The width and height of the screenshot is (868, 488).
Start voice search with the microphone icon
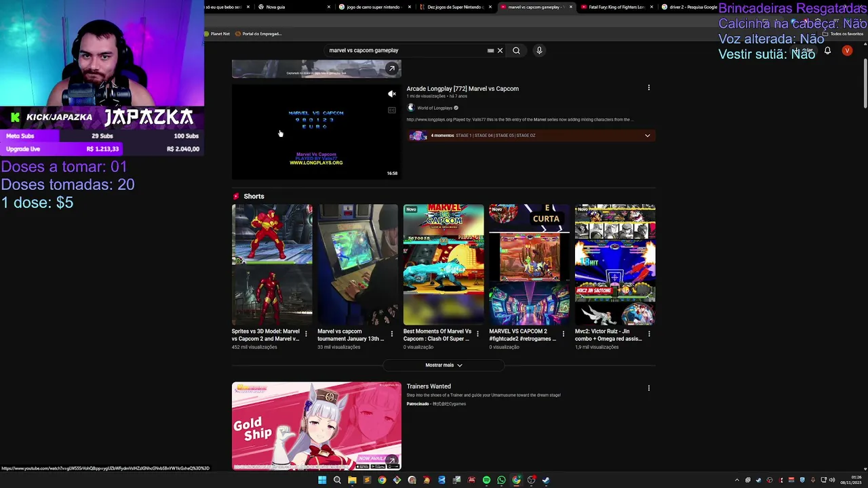539,50
